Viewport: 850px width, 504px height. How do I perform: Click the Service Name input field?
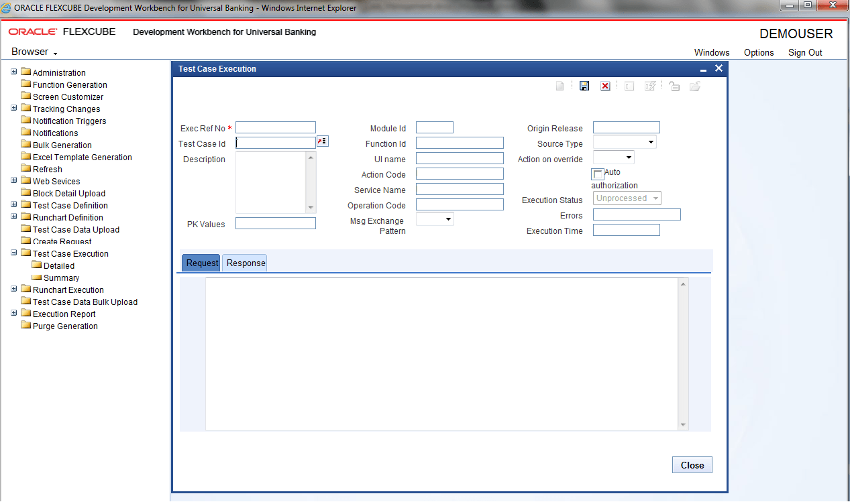coord(460,189)
